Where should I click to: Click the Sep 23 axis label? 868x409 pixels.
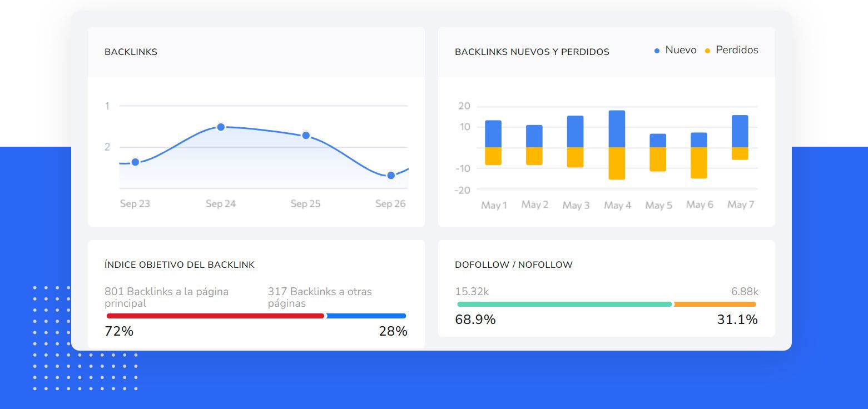point(135,204)
